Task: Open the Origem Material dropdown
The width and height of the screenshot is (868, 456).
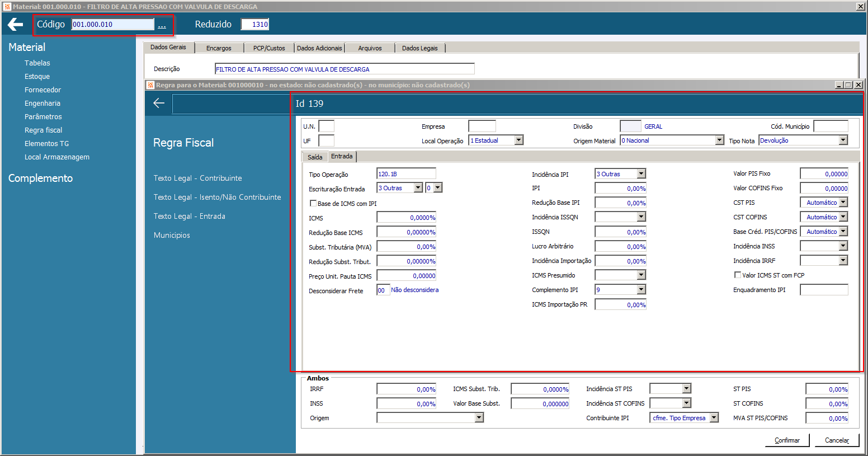Action: 719,140
